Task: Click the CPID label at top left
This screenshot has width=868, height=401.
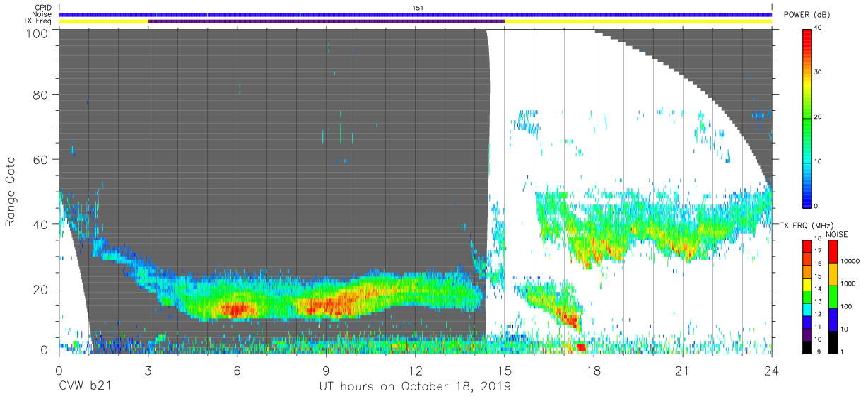Action: pos(44,8)
